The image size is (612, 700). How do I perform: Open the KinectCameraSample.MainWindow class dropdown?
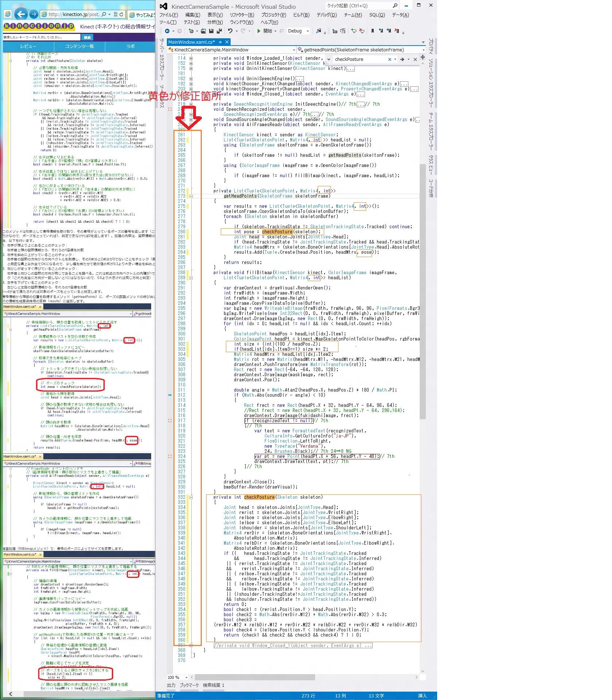[294, 50]
